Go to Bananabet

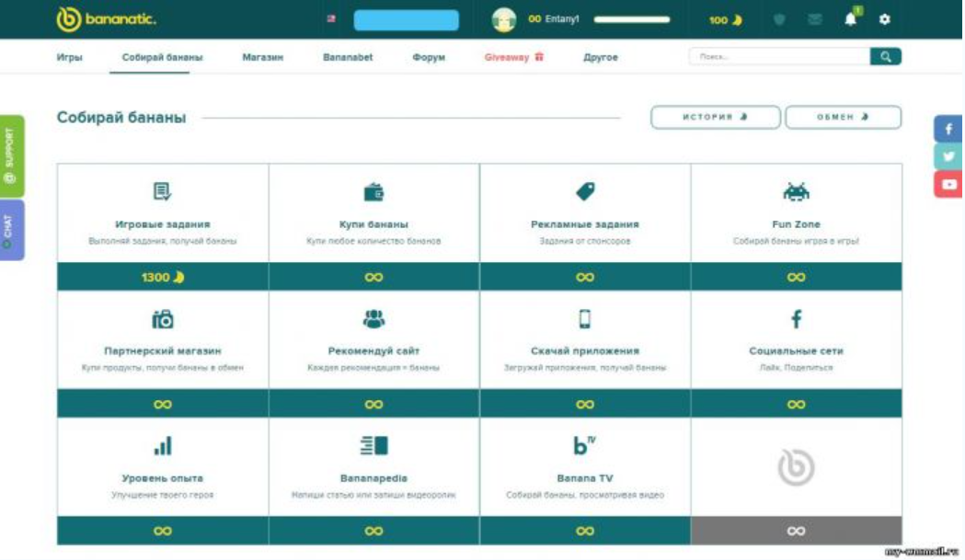(348, 57)
